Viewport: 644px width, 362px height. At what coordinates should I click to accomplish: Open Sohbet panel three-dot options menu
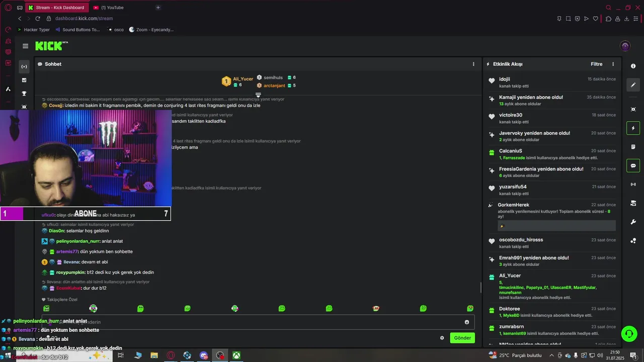(x=473, y=64)
